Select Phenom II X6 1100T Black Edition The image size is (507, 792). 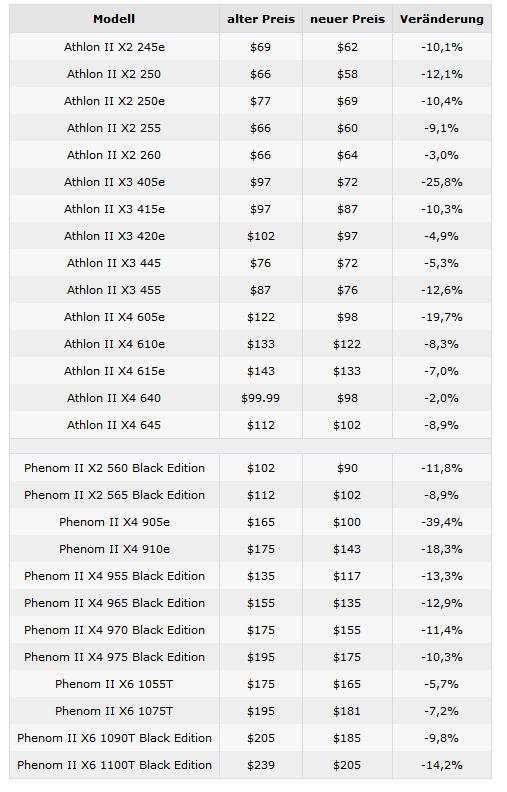114,765
